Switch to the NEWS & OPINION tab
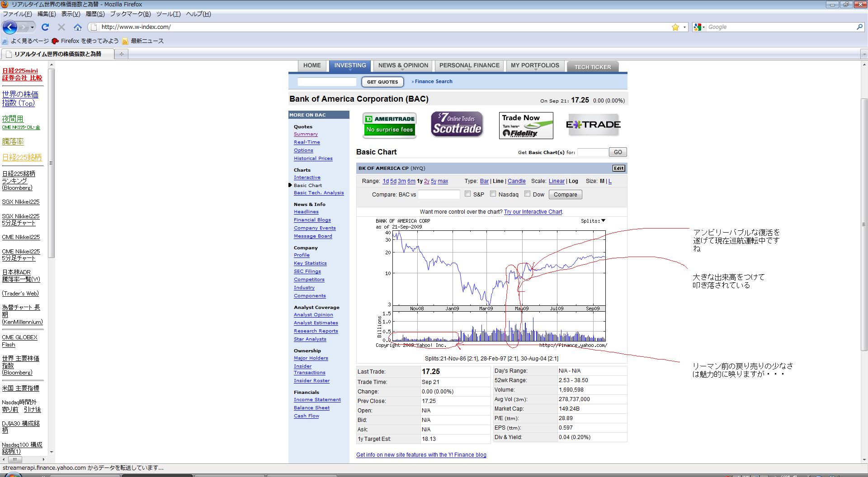The image size is (868, 477). point(403,65)
